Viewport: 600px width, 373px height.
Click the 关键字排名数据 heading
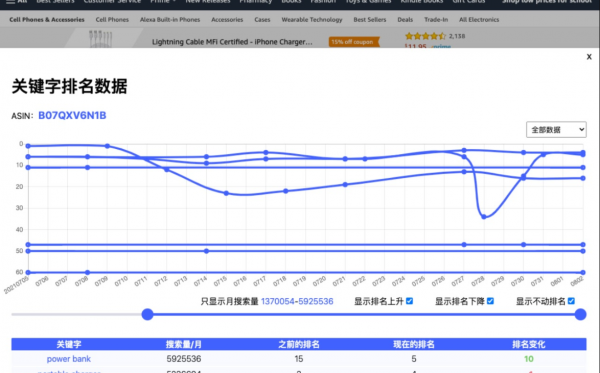point(69,86)
